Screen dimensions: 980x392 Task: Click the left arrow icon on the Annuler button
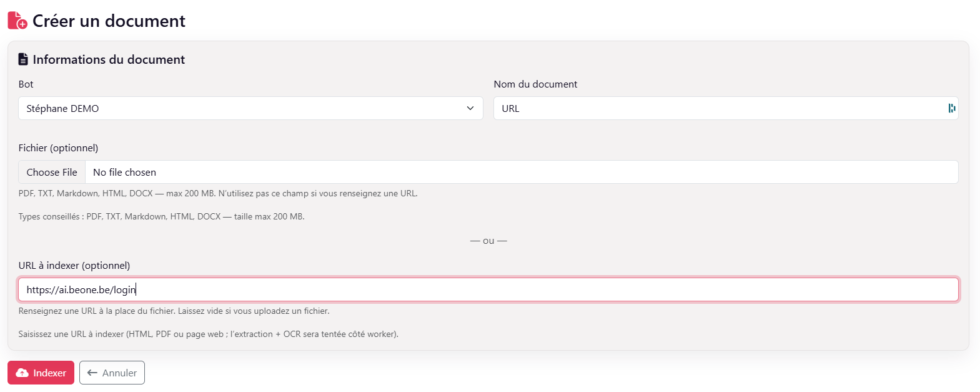tap(92, 373)
